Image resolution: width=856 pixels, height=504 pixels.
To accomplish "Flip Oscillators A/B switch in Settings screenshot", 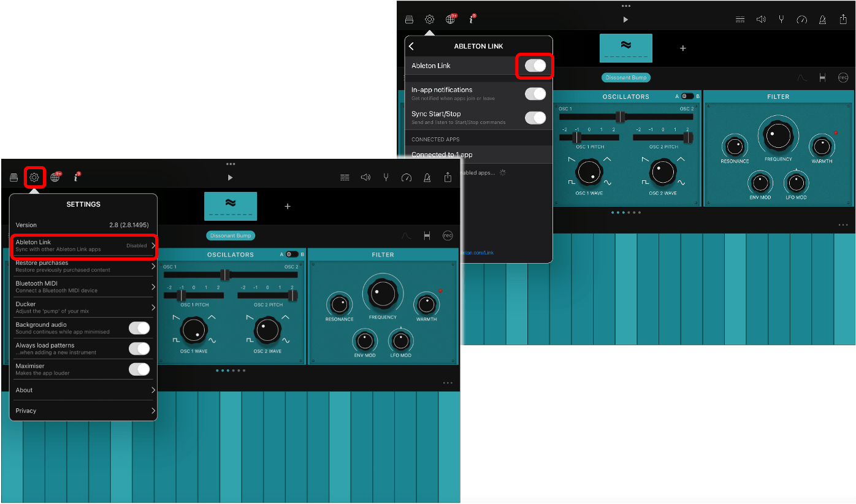I will (x=292, y=254).
